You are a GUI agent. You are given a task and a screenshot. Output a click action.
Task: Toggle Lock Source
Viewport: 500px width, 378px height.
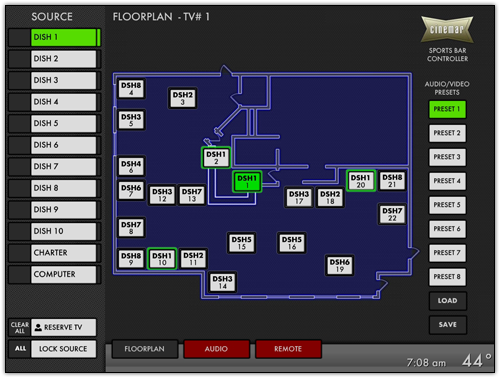point(63,349)
